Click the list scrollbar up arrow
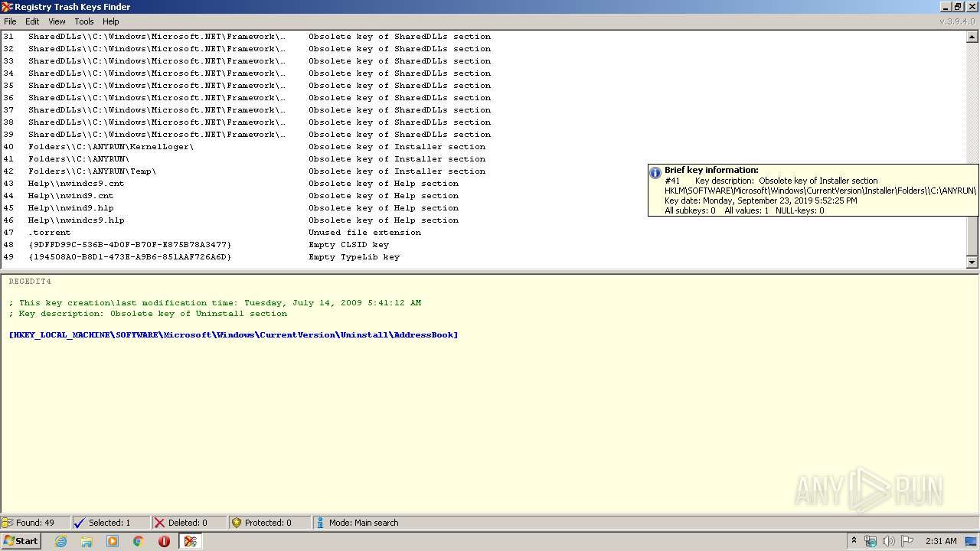Viewport: 980px width, 551px height. pos(972,36)
